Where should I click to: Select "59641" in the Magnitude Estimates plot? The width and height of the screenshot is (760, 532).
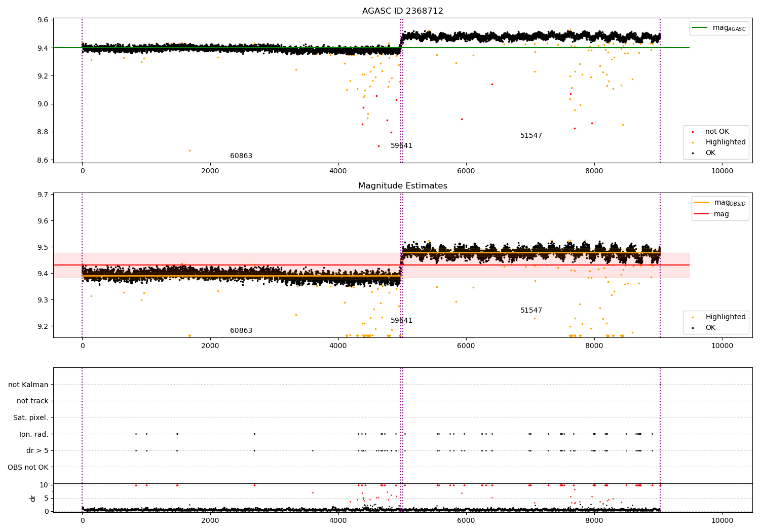401,321
